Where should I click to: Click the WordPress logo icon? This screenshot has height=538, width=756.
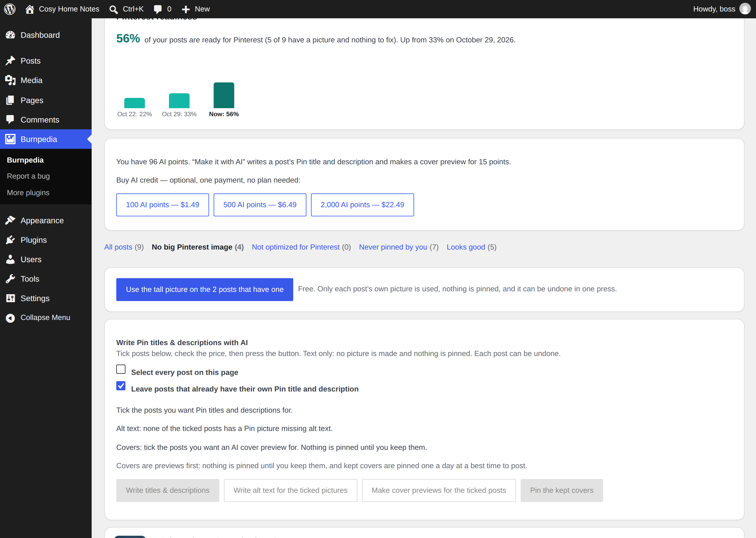(10, 9)
